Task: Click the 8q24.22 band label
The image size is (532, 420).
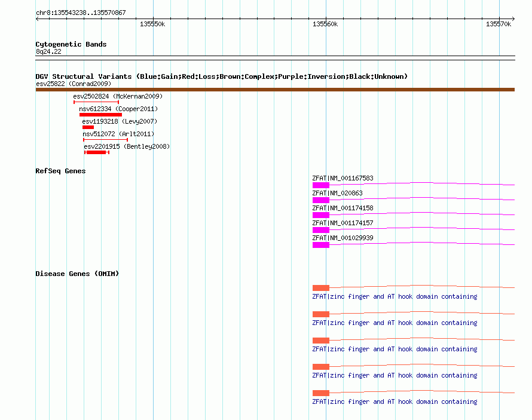Action: tap(48, 51)
